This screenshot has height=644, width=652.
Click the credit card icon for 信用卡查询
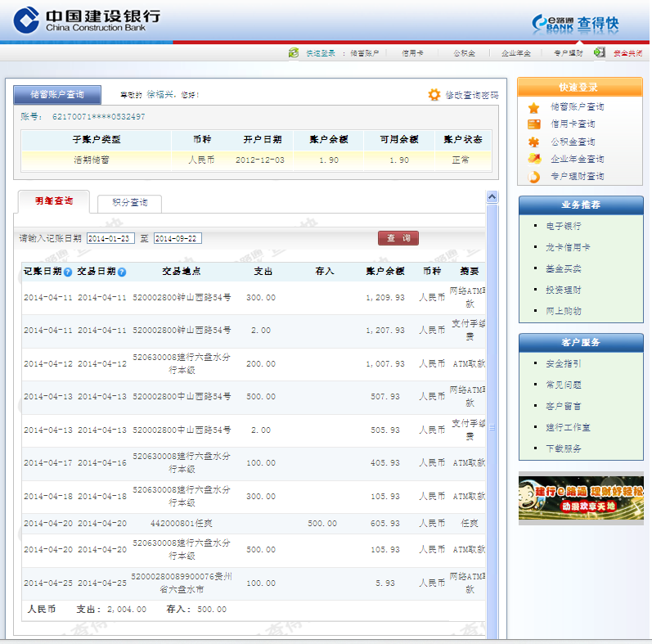534,124
